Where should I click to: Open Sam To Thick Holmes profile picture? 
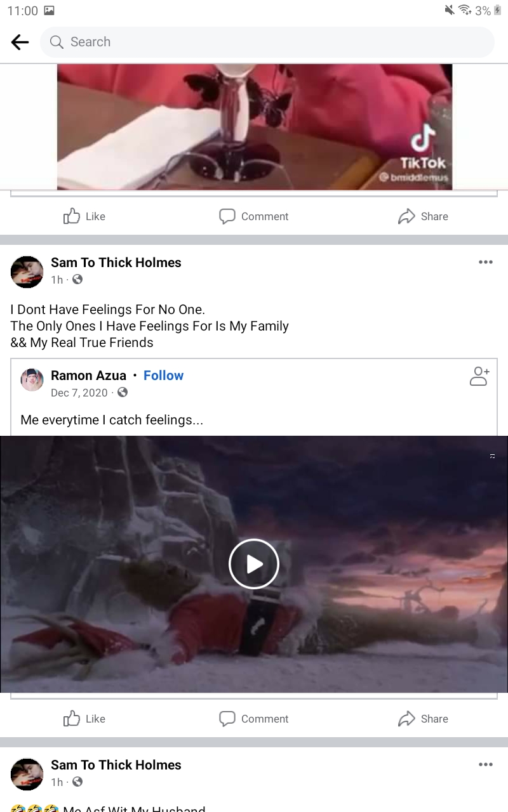pos(27,272)
